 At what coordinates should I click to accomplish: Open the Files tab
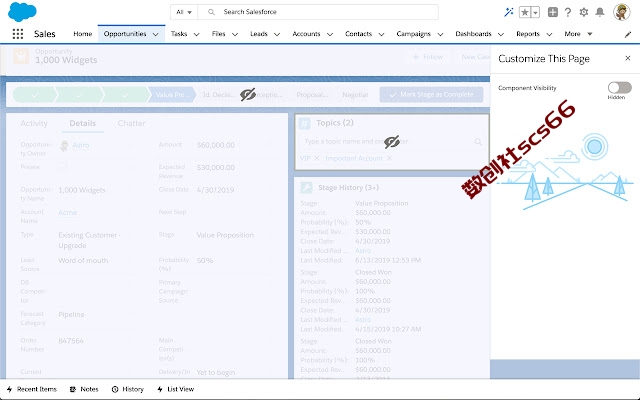[x=218, y=34]
